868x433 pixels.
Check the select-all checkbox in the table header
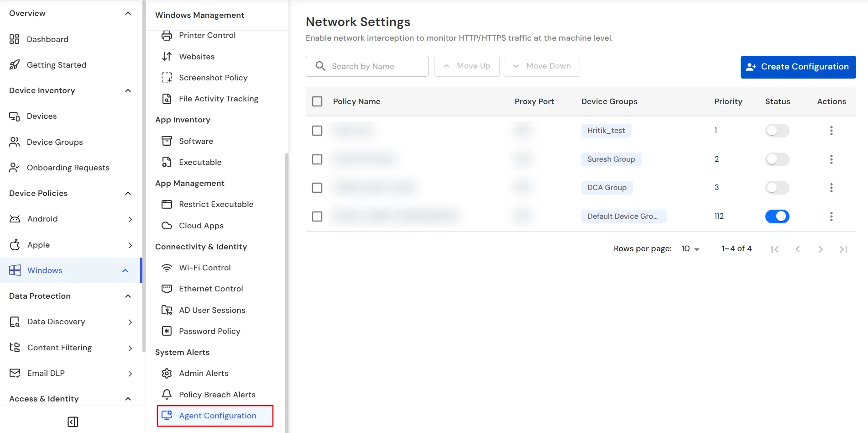pyautogui.click(x=317, y=101)
